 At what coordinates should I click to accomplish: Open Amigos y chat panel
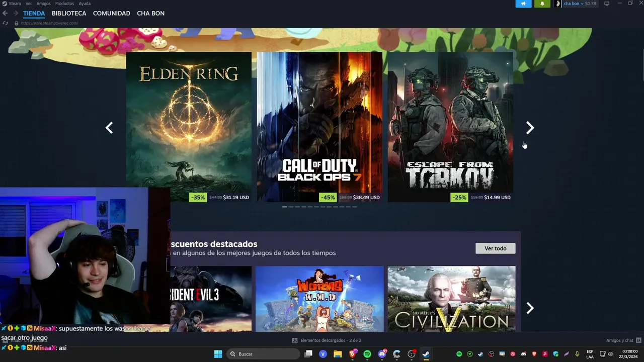(x=623, y=340)
